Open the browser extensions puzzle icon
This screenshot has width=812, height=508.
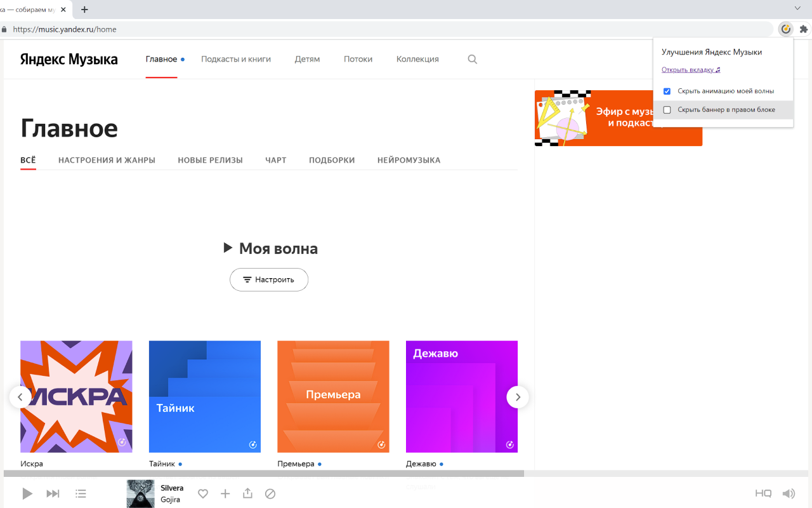[804, 29]
